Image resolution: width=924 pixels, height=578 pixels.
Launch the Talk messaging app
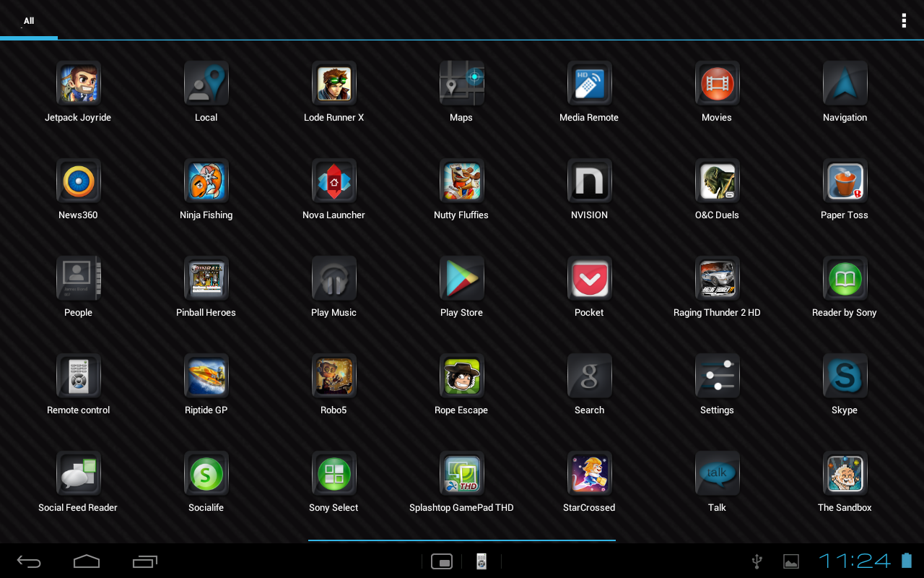coord(717,473)
